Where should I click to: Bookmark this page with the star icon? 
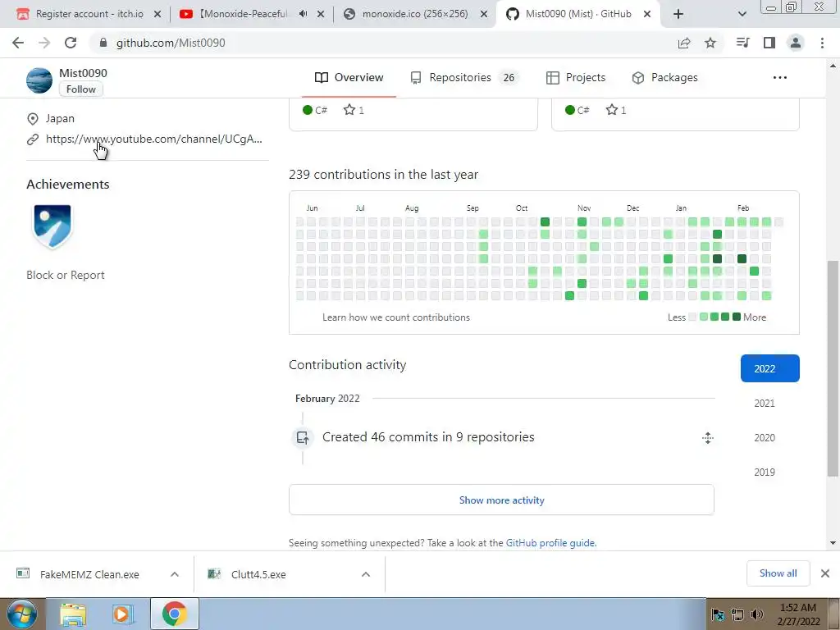[710, 43]
